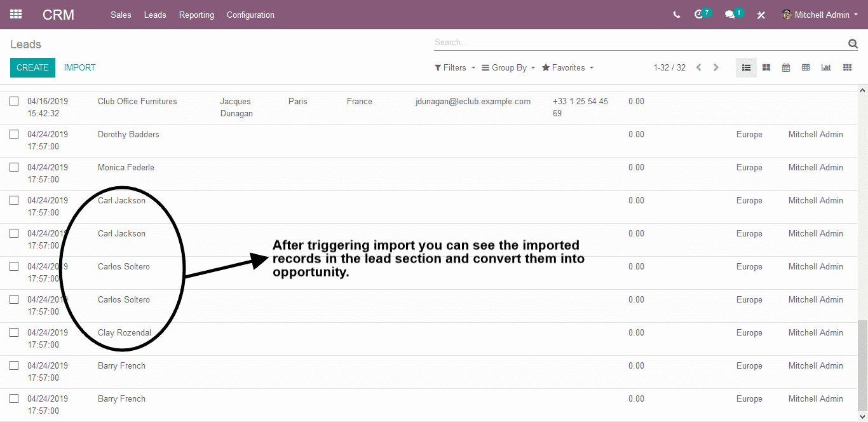Open activities clock icon with badge 7
Image resolution: width=868 pixels, height=422 pixels.
[x=702, y=14]
